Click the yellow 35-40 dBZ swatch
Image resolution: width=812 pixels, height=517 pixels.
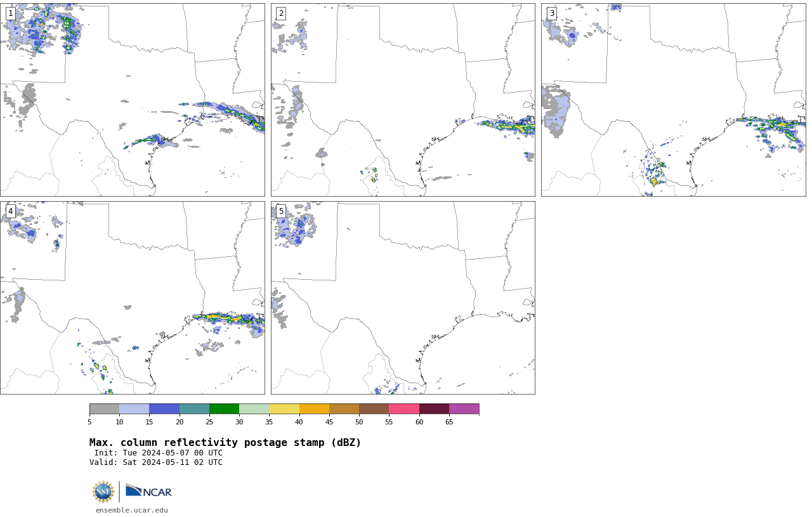click(x=284, y=409)
